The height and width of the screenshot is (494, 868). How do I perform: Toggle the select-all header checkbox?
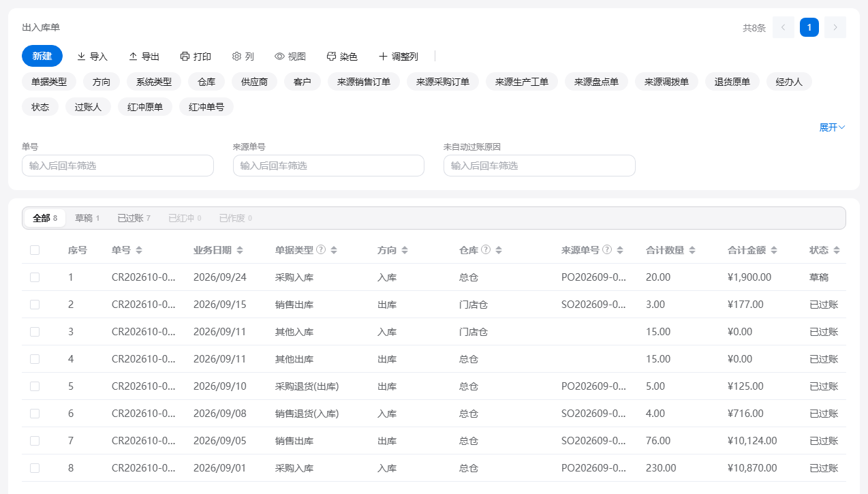tap(35, 250)
